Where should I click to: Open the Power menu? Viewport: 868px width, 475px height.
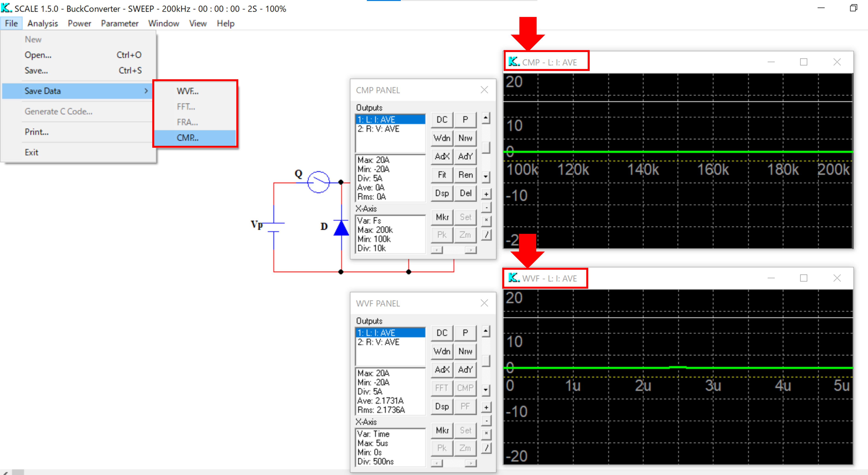(x=79, y=23)
